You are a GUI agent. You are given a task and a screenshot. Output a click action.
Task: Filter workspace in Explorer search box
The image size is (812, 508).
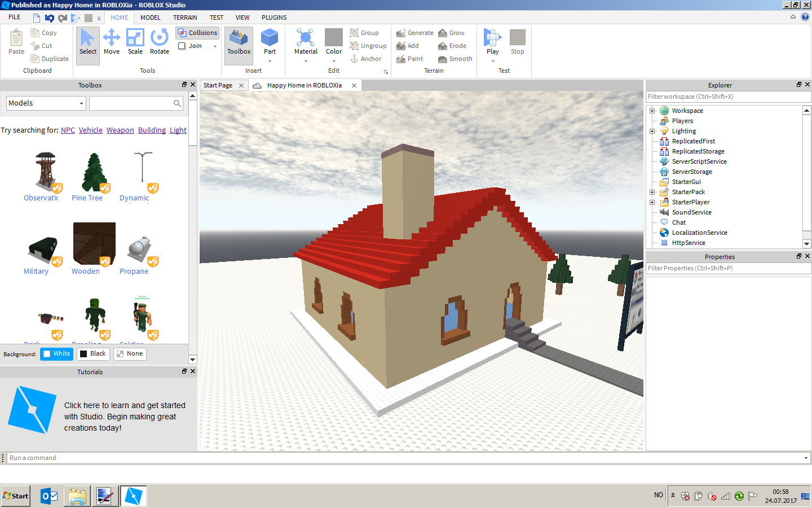point(727,97)
